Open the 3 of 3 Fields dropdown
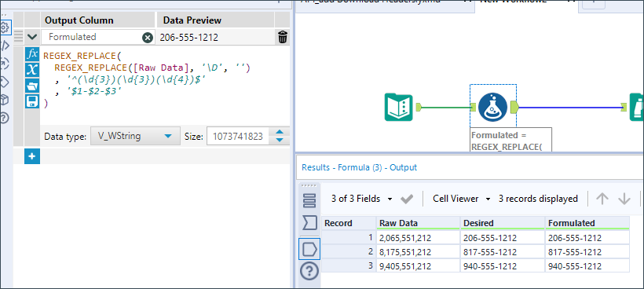This screenshot has height=289, width=644. pyautogui.click(x=361, y=199)
